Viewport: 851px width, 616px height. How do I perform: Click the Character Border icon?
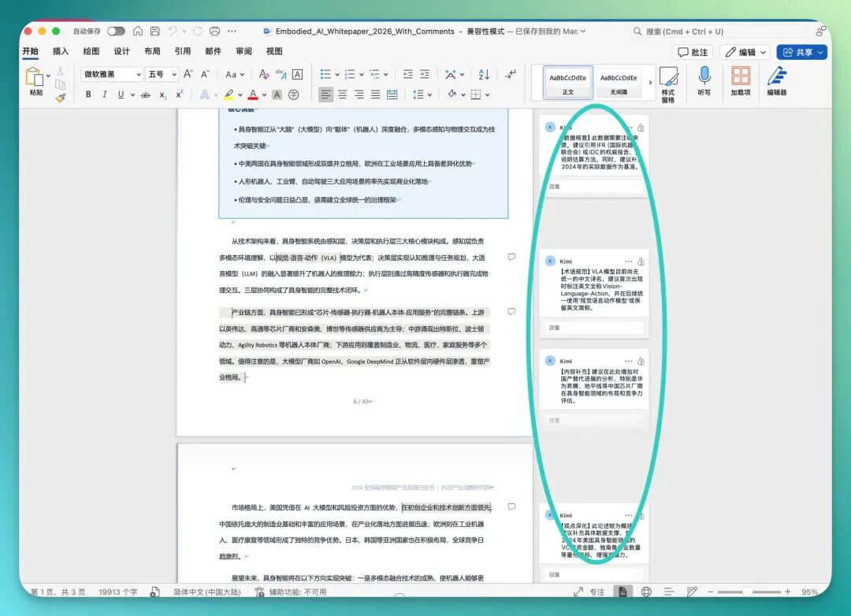(297, 74)
